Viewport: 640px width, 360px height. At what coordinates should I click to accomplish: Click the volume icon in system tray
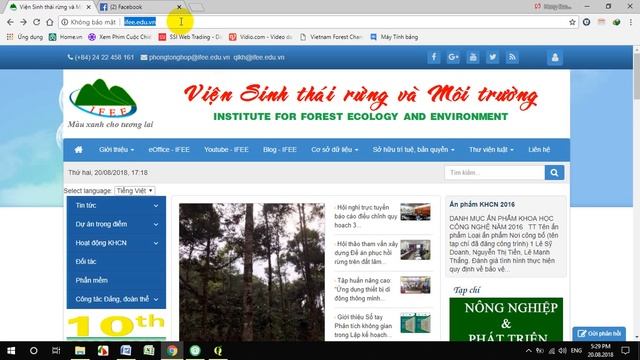(562, 351)
